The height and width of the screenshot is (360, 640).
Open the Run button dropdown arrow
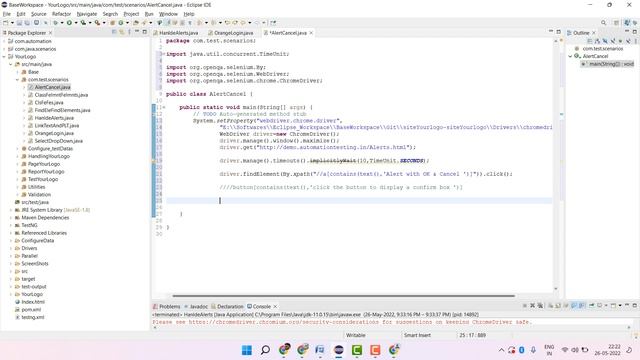[76, 23]
